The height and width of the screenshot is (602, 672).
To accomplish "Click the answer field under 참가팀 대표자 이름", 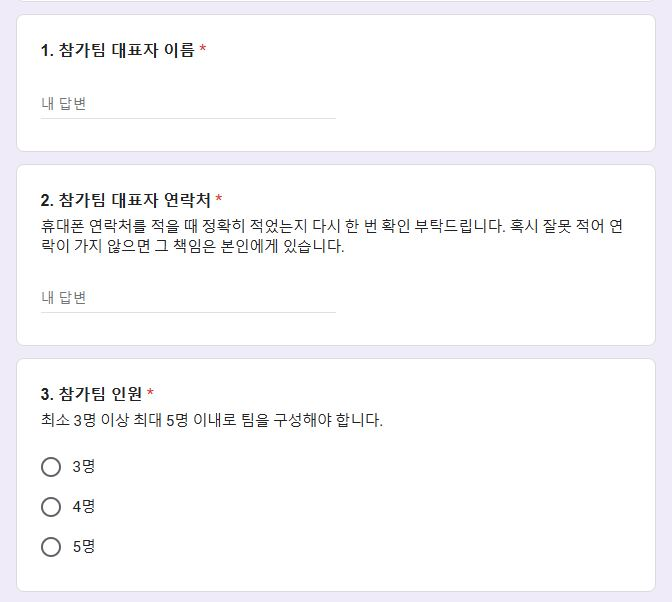I will pyautogui.click(x=188, y=104).
